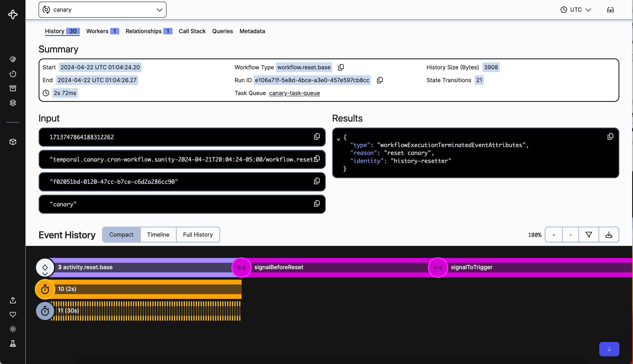633x364 pixels.
Task: Click the 100% zoom level text
Action: (534, 235)
